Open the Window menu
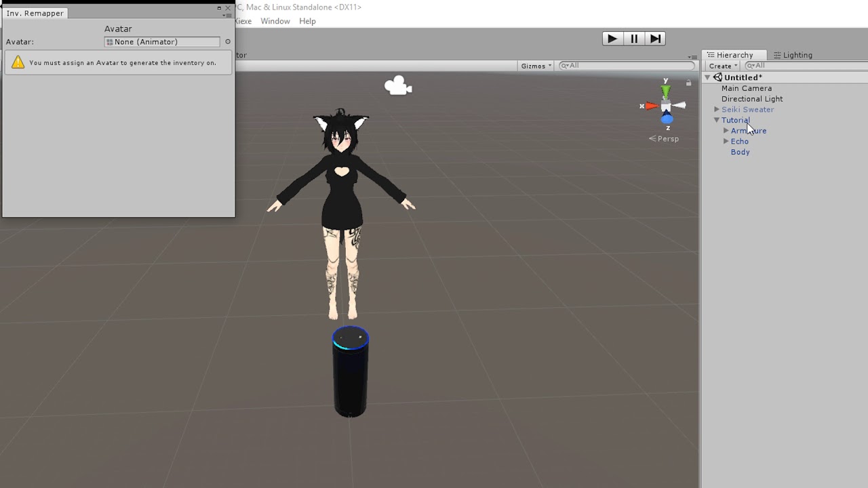This screenshot has height=488, width=868. (x=275, y=21)
